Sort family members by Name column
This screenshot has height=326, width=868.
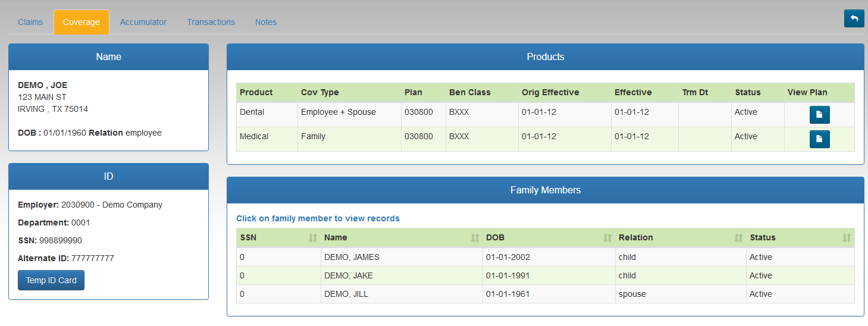pyautogui.click(x=402, y=237)
